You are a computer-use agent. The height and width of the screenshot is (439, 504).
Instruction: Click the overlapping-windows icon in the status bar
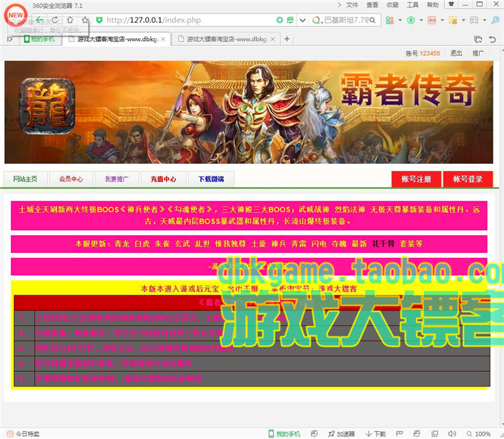435,434
